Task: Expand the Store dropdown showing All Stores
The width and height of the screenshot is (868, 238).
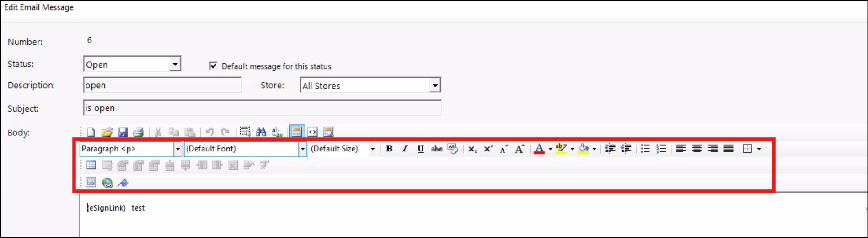Action: click(435, 86)
